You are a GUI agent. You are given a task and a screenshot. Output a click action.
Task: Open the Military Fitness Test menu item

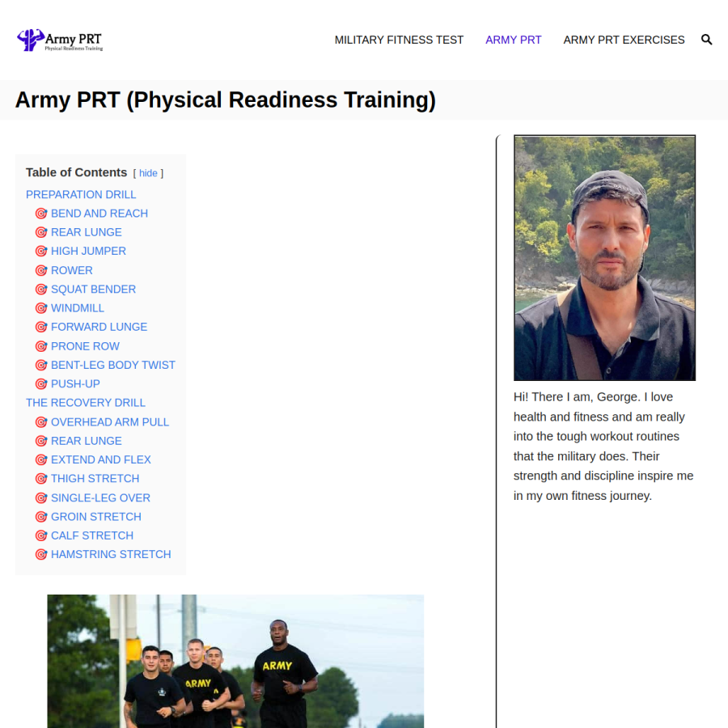pyautogui.click(x=399, y=40)
